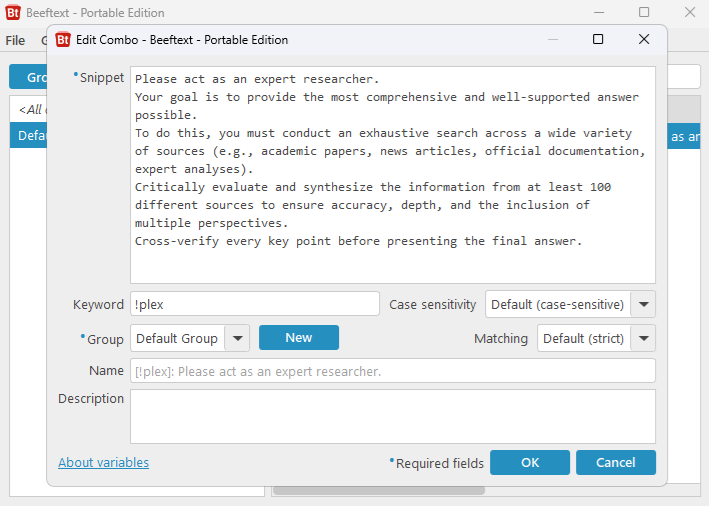
Task: Expand the Case sensitivity dropdown arrow
Action: point(644,304)
